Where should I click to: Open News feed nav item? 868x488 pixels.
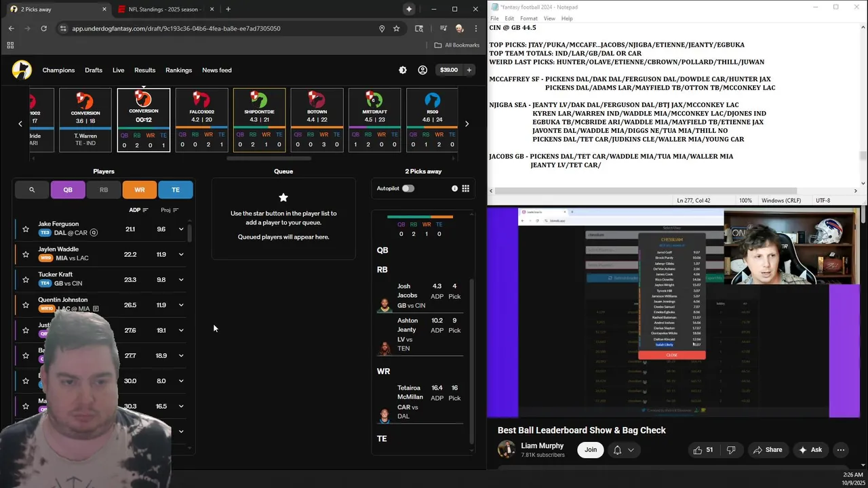(x=216, y=70)
